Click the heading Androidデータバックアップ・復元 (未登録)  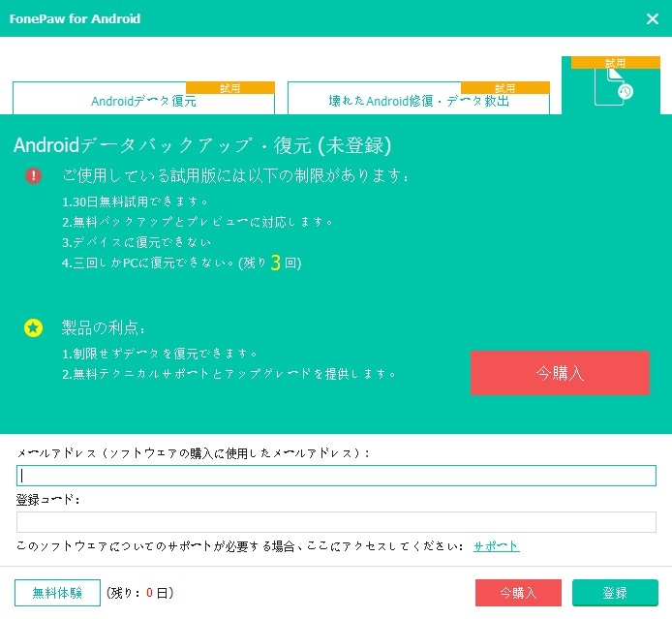[x=202, y=145]
